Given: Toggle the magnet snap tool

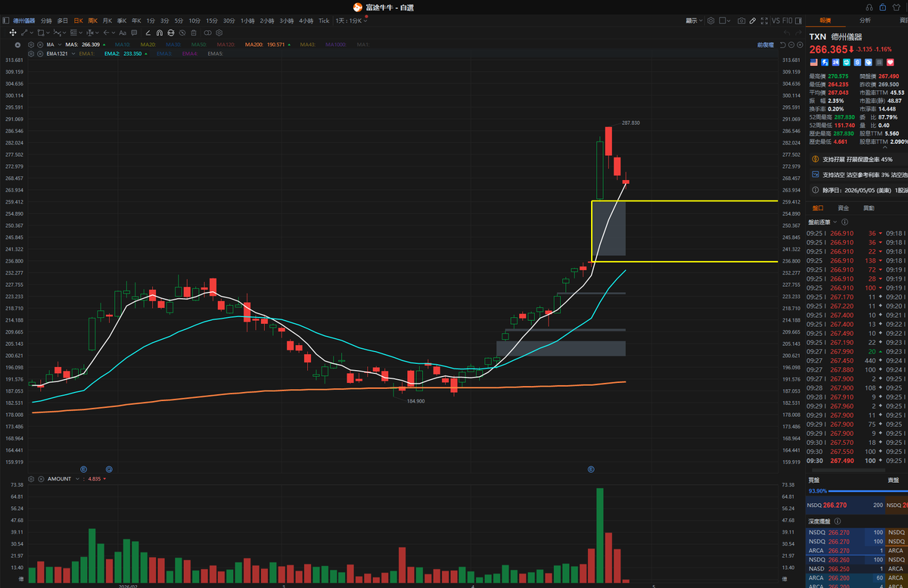Looking at the screenshot, I should click(160, 33).
